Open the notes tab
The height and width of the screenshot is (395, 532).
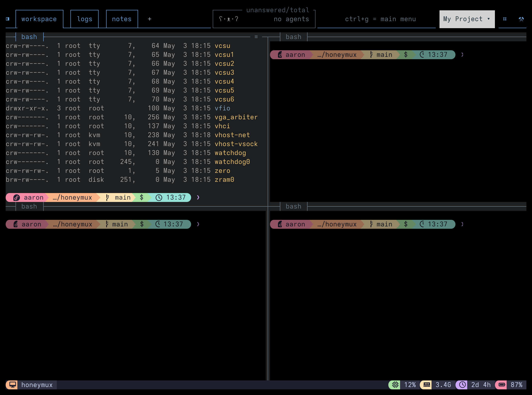click(x=122, y=19)
